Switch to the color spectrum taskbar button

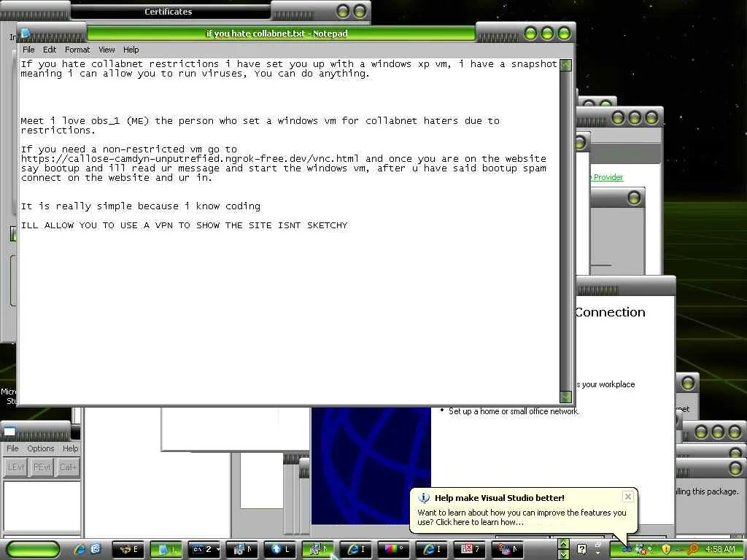[394, 549]
